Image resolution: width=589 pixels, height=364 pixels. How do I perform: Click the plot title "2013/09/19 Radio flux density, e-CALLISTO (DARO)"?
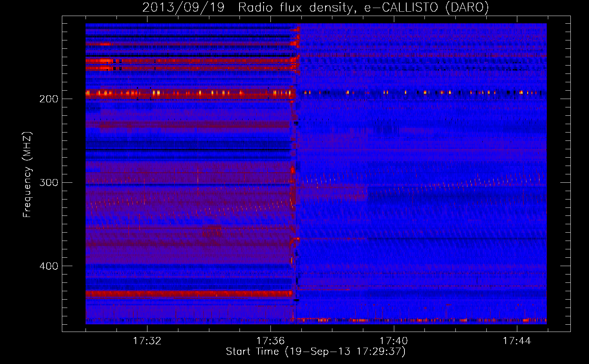[316, 7]
